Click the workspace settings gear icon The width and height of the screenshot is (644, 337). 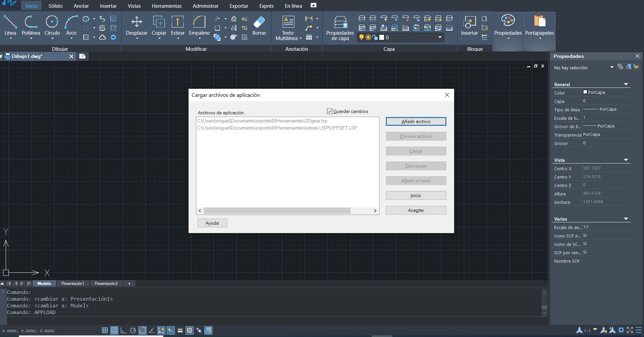point(621,330)
